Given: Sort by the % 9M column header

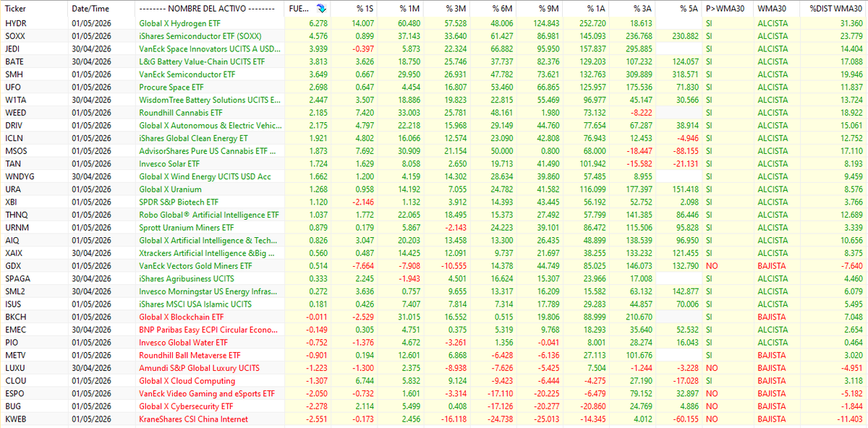Looking at the screenshot, I should [550, 9].
